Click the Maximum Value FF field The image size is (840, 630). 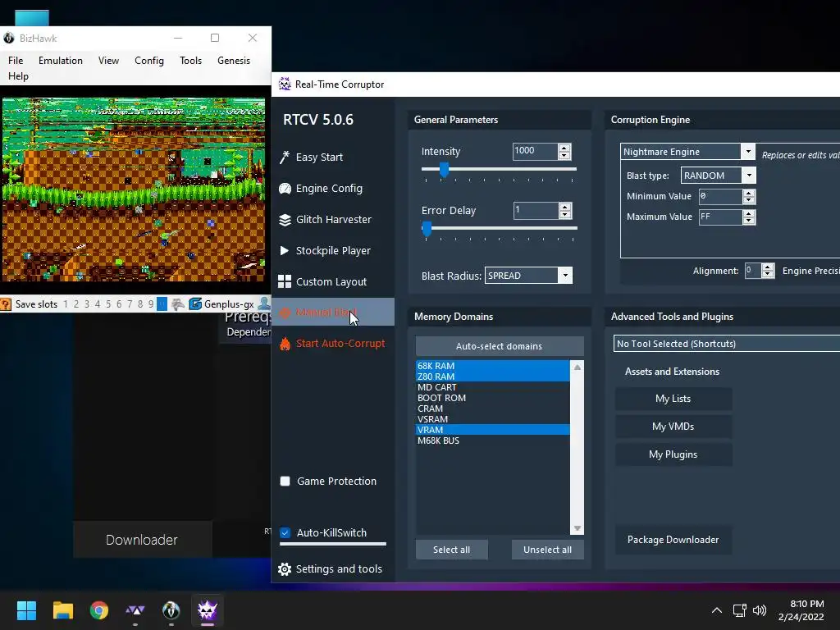[721, 217]
